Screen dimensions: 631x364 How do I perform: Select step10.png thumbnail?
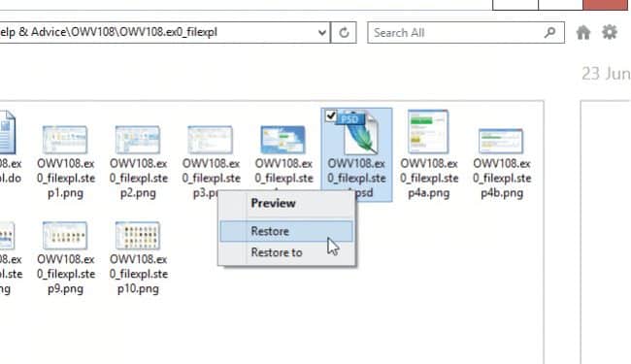point(138,235)
